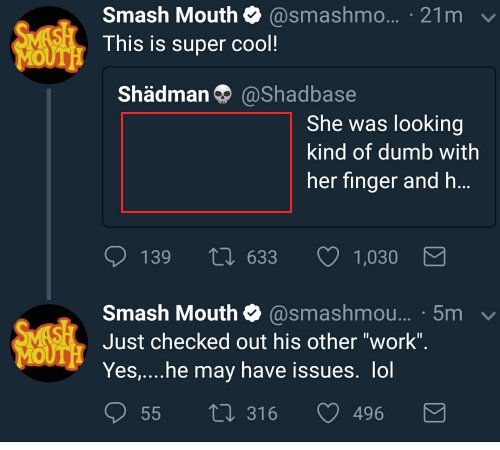
Task: Open quoted tweet's red-bordered image thumbnail
Action: (x=206, y=163)
